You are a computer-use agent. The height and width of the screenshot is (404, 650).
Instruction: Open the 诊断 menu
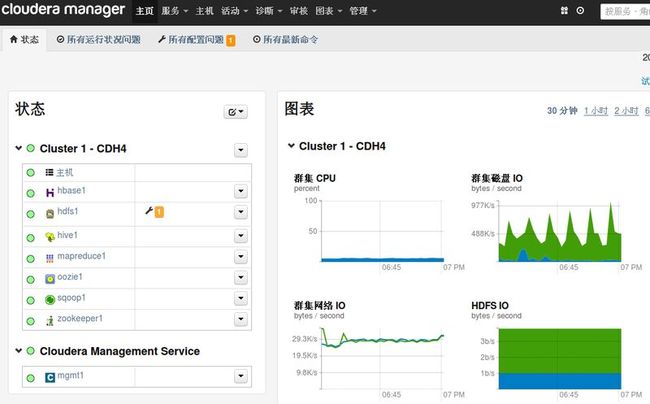coord(269,11)
